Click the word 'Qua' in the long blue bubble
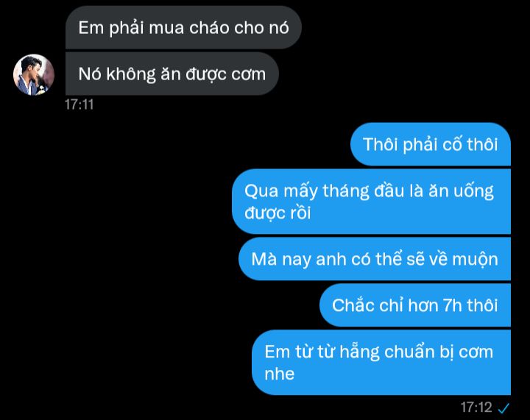The width and height of the screenshot is (530, 420). (261, 191)
